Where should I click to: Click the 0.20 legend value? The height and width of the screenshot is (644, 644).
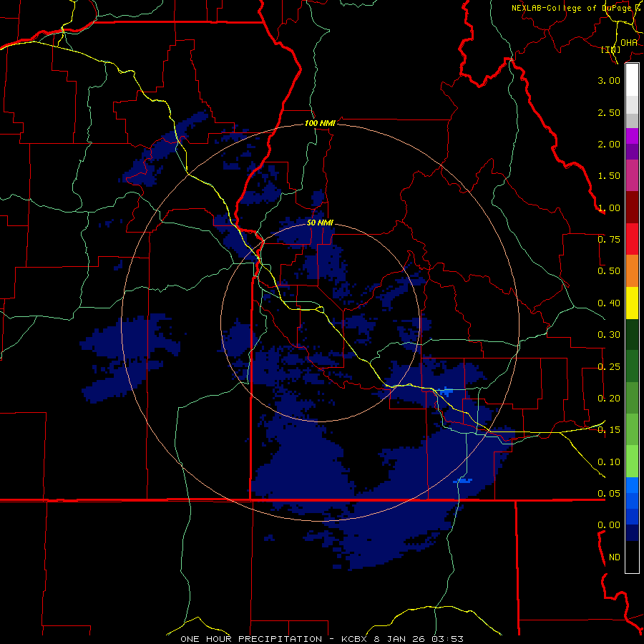tap(609, 398)
